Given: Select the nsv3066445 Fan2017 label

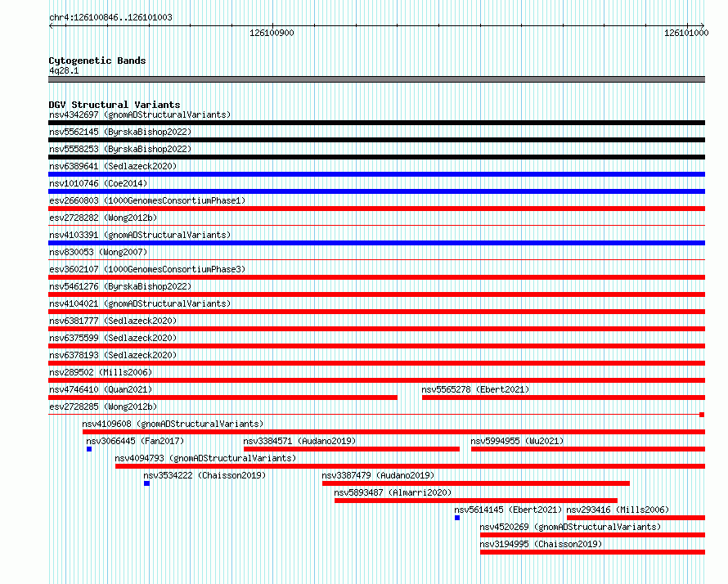Looking at the screenshot, I should [x=135, y=441].
